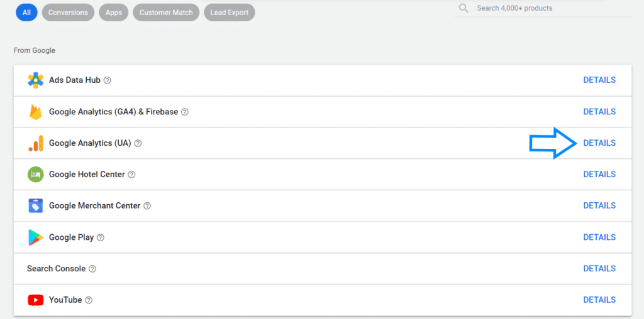Open DETAILS for Google Hotel Center

pyautogui.click(x=599, y=175)
